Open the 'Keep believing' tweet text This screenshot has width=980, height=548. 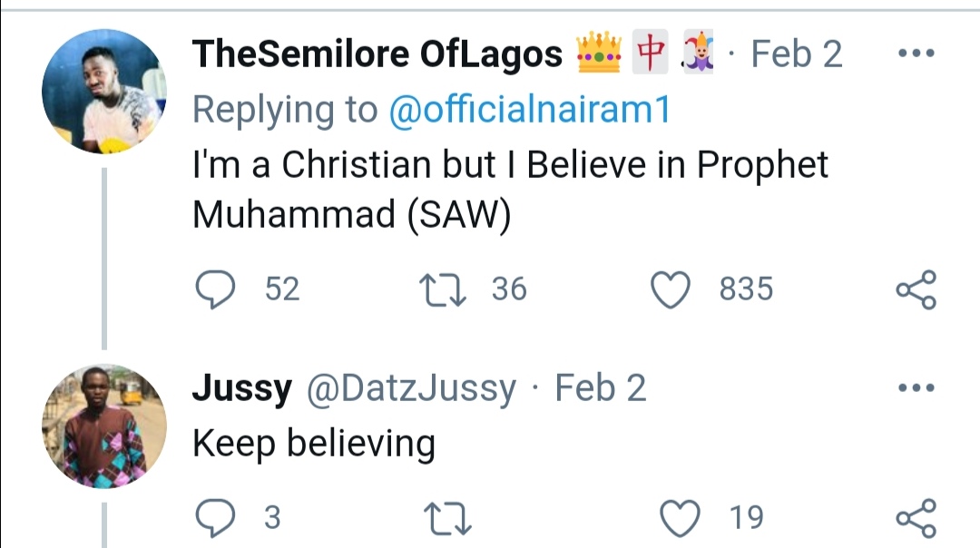tap(314, 444)
